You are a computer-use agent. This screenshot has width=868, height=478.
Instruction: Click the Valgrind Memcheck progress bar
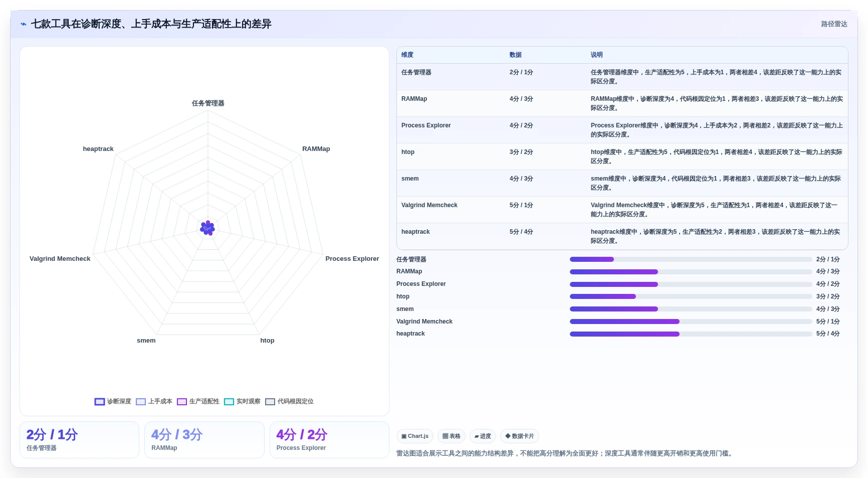coord(691,322)
